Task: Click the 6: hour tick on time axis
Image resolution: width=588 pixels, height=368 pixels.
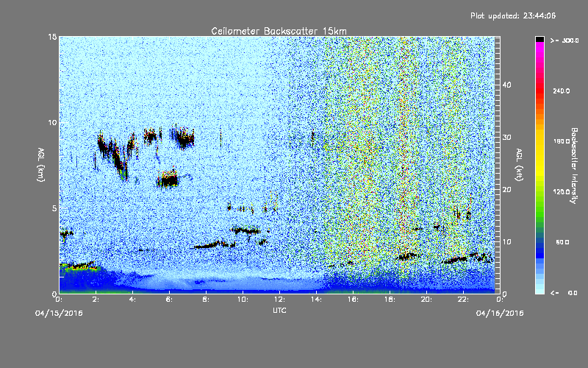Action: (x=169, y=300)
